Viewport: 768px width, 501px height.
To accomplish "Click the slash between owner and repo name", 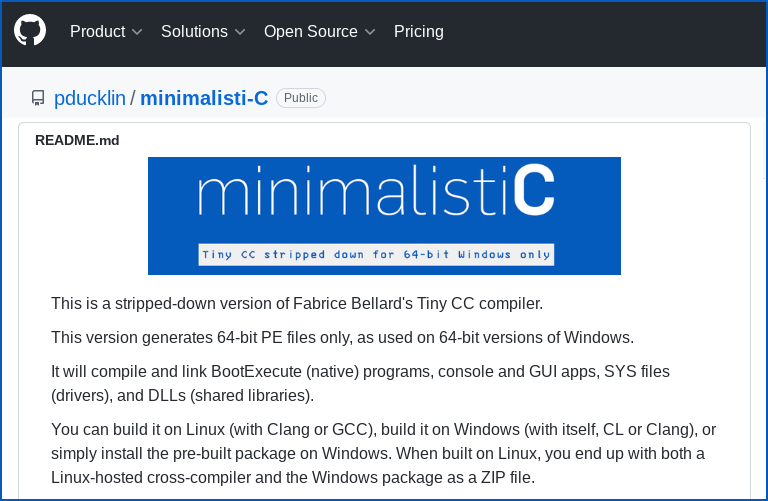I will click(133, 98).
